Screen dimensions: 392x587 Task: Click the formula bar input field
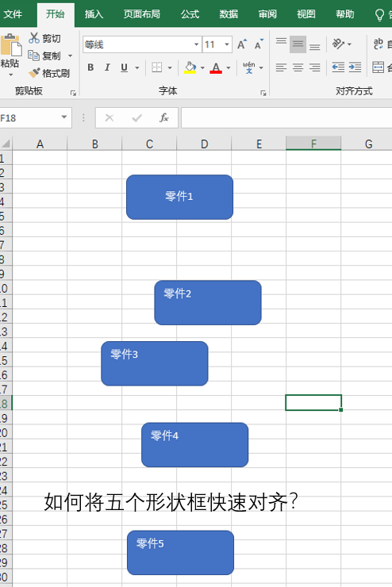[x=286, y=117]
